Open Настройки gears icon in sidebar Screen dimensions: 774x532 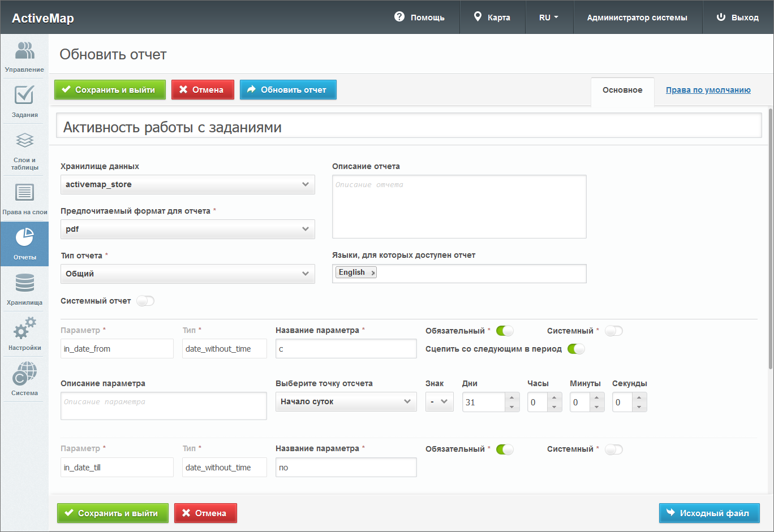[x=24, y=328]
